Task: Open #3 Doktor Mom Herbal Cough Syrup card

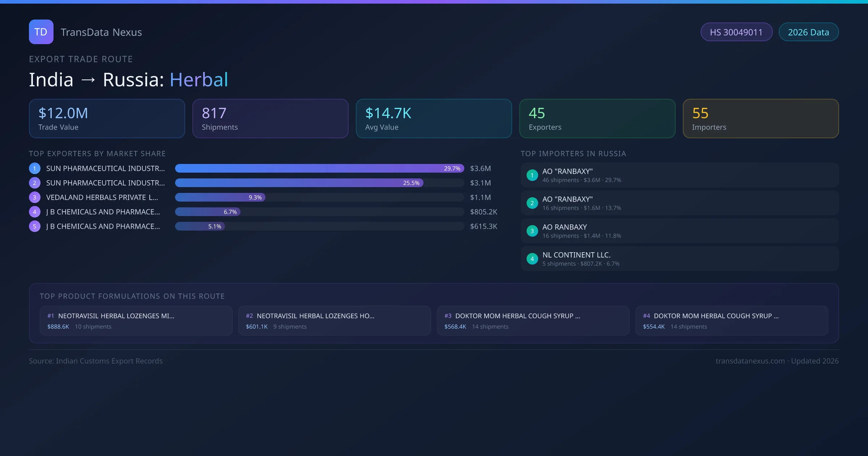Action: [533, 321]
